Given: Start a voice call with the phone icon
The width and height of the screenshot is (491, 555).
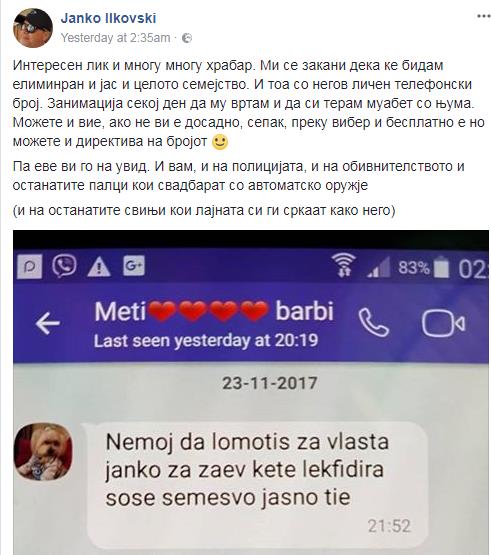Looking at the screenshot, I should (373, 322).
